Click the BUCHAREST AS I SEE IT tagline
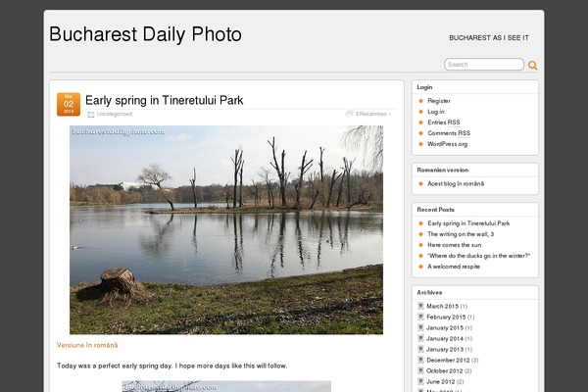The width and height of the screenshot is (588, 392). click(x=489, y=38)
